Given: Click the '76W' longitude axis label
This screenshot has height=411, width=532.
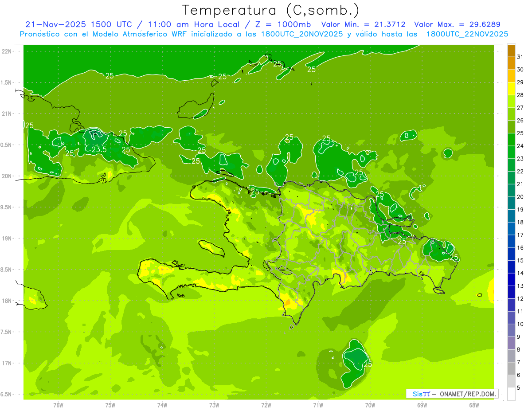Looking at the screenshot, I should click(58, 405).
